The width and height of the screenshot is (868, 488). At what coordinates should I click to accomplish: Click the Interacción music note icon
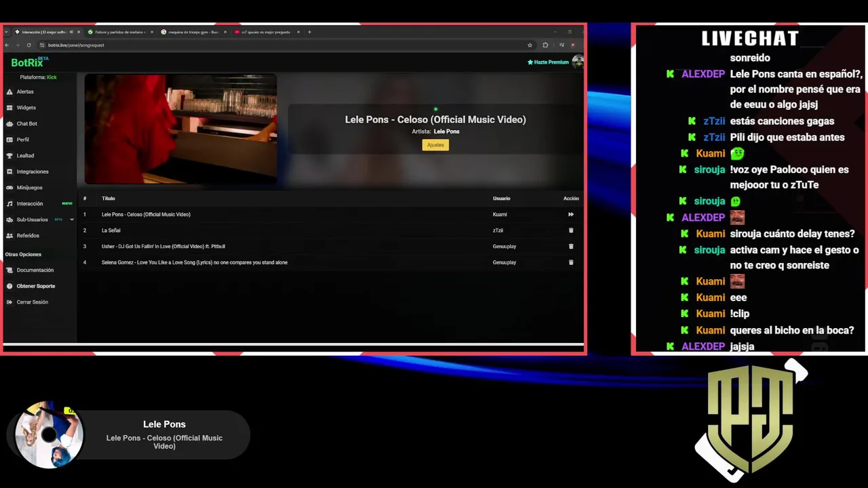point(9,203)
